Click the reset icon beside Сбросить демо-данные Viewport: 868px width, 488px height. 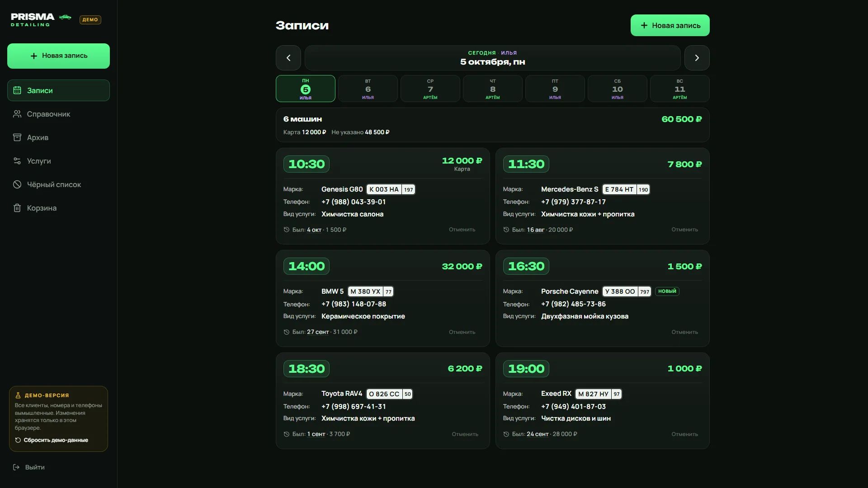[18, 440]
